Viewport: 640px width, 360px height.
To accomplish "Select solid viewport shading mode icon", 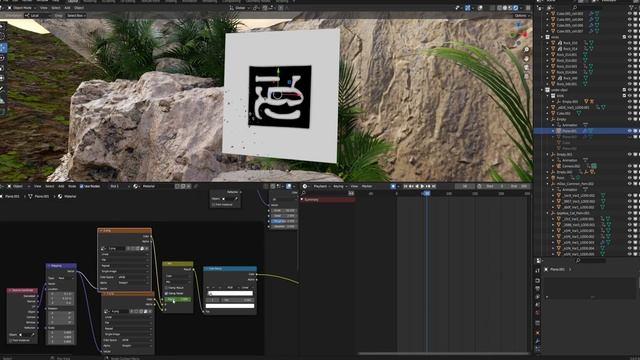I will [505, 8].
